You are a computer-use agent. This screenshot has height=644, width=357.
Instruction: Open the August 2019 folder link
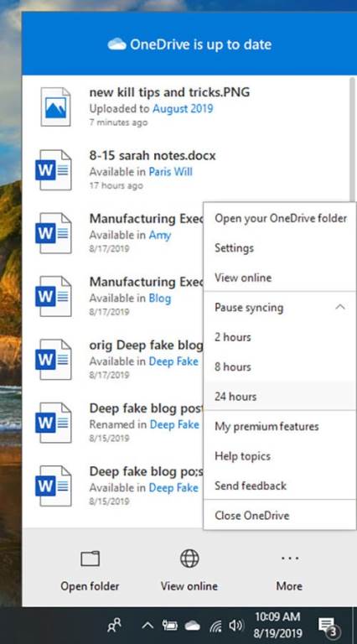click(x=183, y=108)
